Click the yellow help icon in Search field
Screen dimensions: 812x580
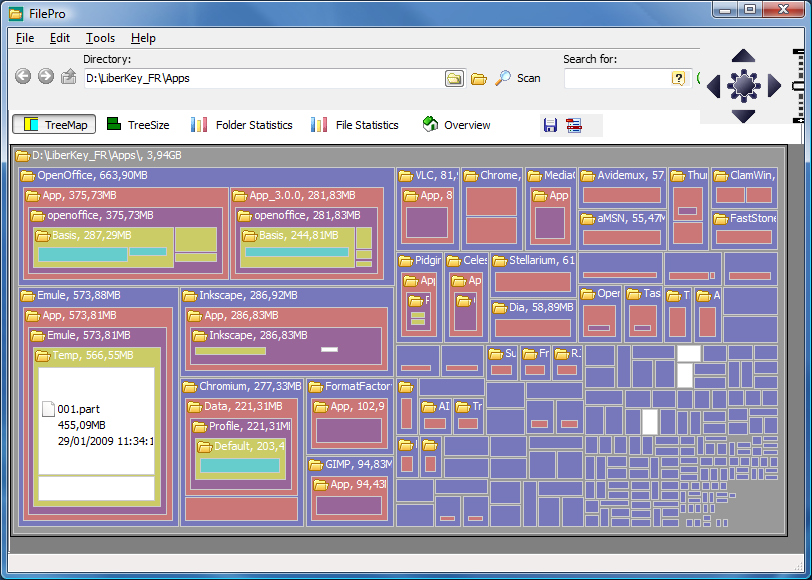tap(678, 78)
